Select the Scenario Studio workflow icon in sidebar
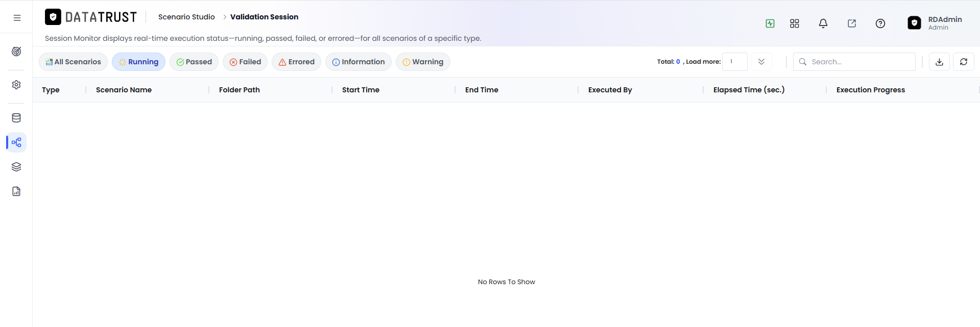Screen dimensions: 980x327 click(16, 142)
